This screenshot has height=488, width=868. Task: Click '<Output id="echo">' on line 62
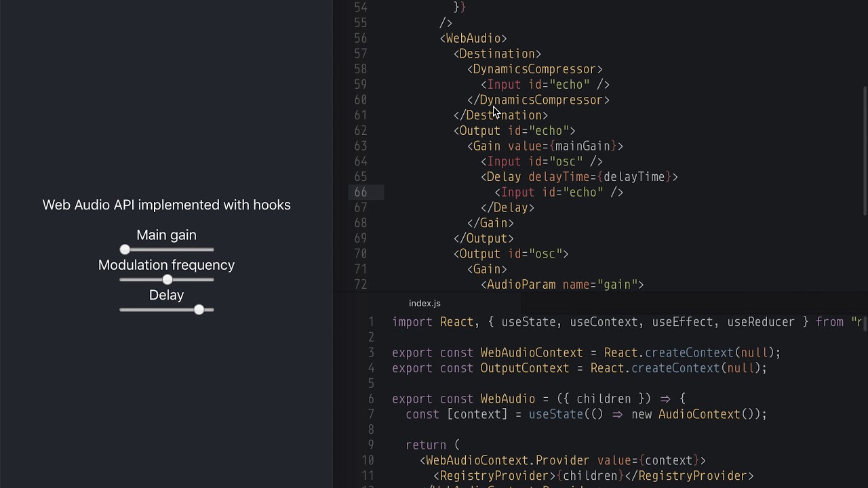point(515,131)
